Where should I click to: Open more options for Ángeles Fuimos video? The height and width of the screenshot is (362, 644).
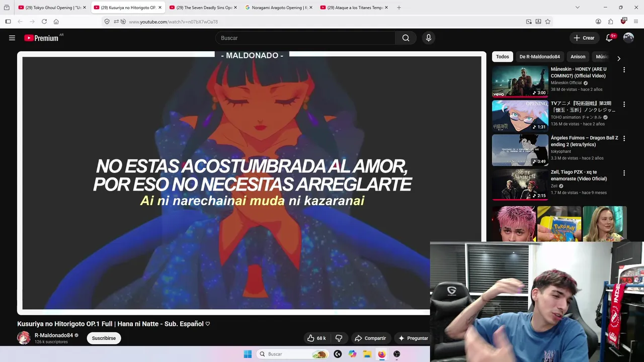click(624, 138)
